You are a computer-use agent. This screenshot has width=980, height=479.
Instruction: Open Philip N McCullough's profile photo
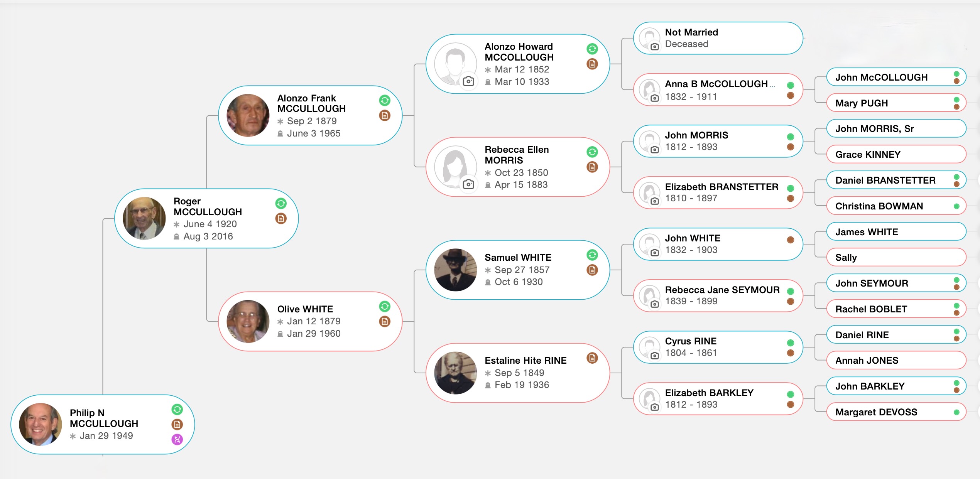[x=41, y=424]
